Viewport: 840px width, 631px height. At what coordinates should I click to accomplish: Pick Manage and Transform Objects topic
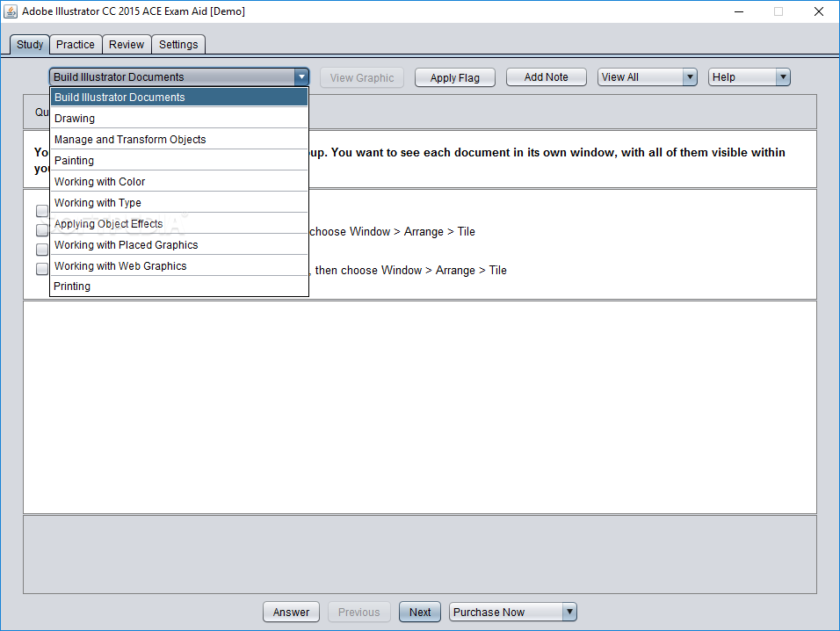tap(179, 139)
